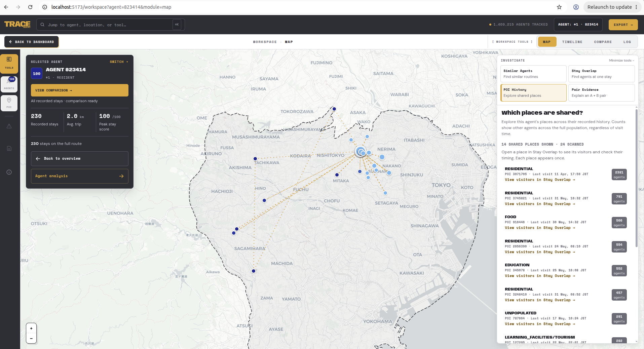Click the Export button
Viewport: 644px width, 349px height.
click(623, 25)
